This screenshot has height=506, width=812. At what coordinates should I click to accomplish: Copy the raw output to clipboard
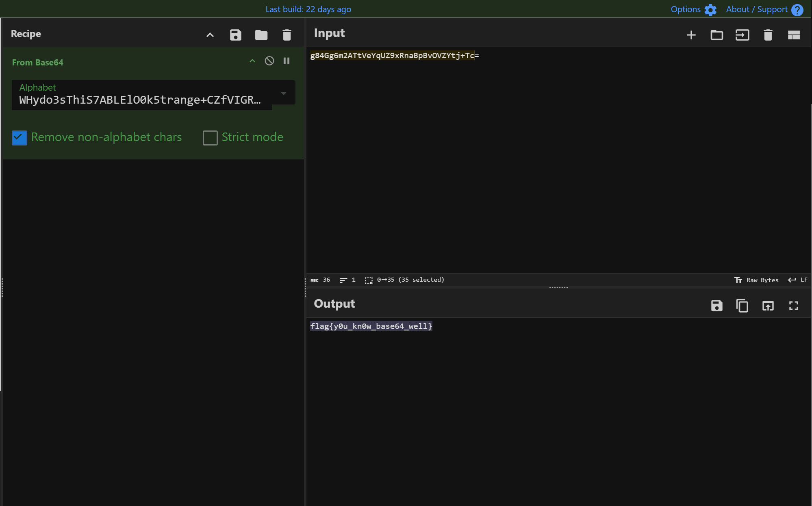coord(742,306)
